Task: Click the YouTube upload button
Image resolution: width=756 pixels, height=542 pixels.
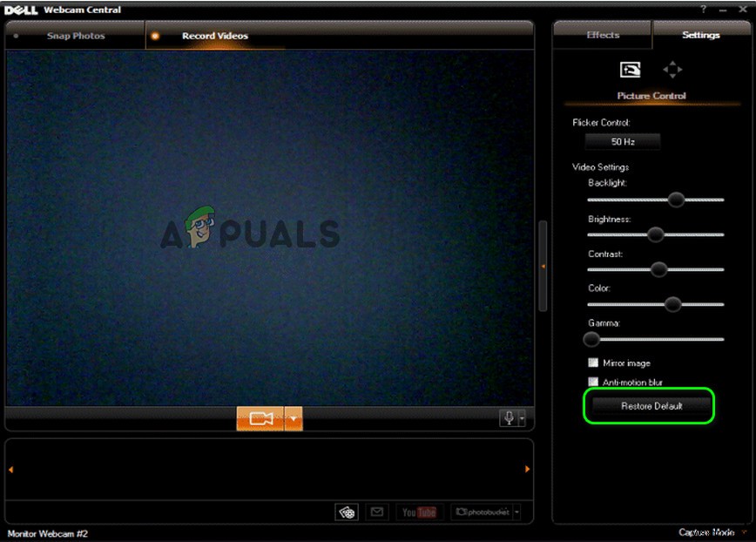Action: [419, 512]
